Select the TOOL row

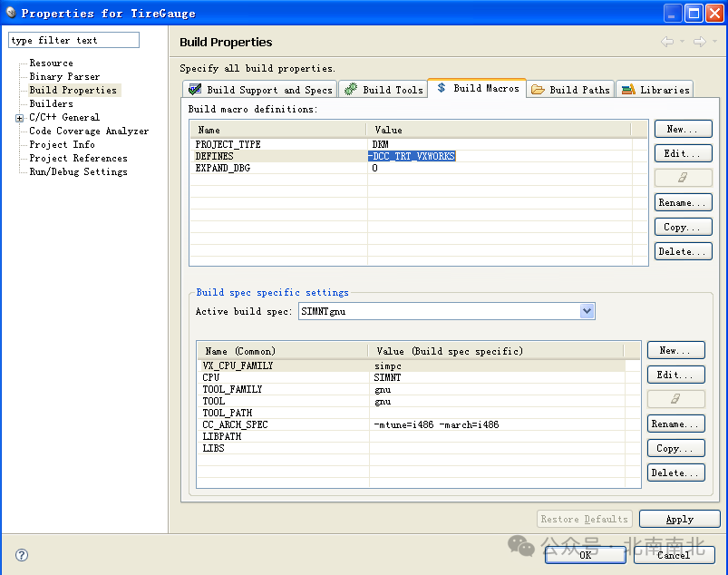(412, 401)
